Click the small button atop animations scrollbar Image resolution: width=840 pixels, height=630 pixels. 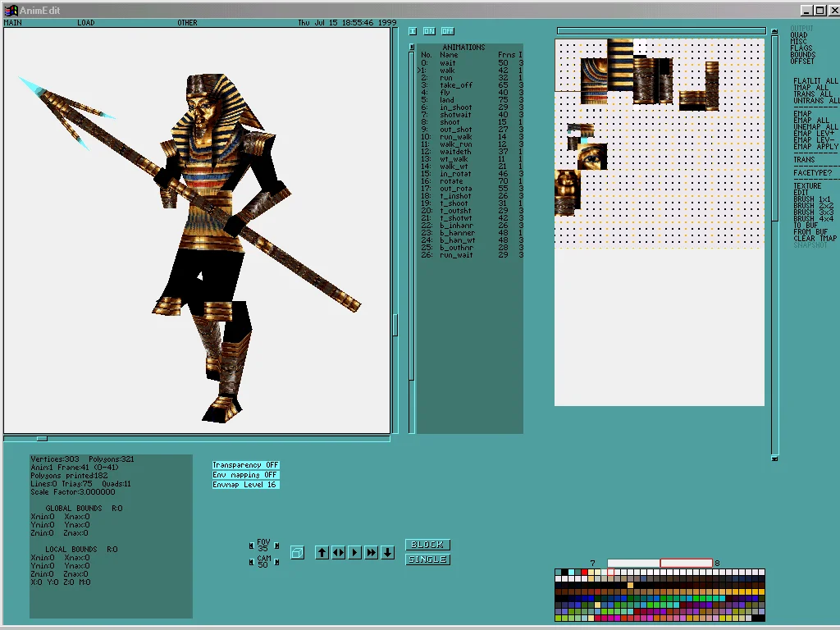coord(412,47)
